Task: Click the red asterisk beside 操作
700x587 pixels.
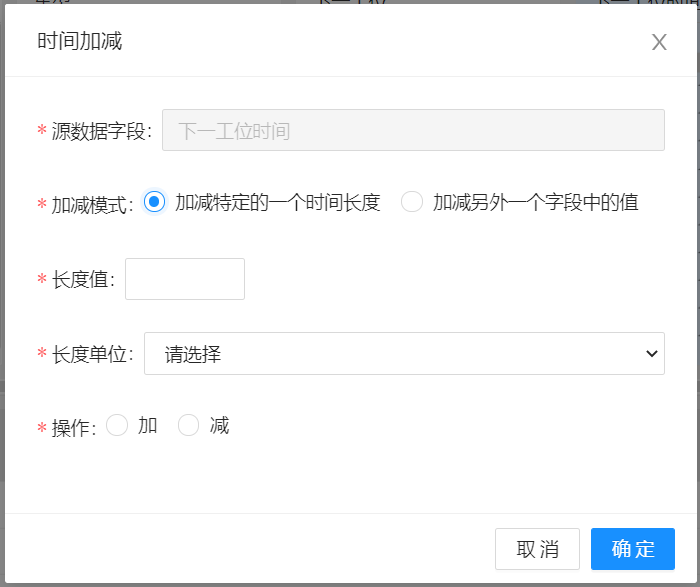Action: click(x=42, y=429)
